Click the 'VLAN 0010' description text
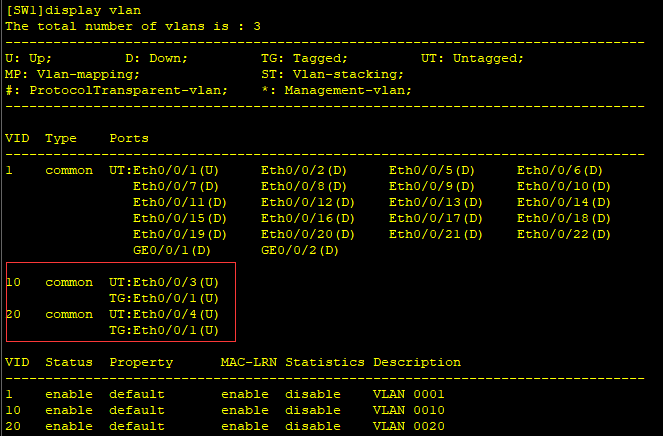Viewport: 663px width, 436px height. (408, 410)
